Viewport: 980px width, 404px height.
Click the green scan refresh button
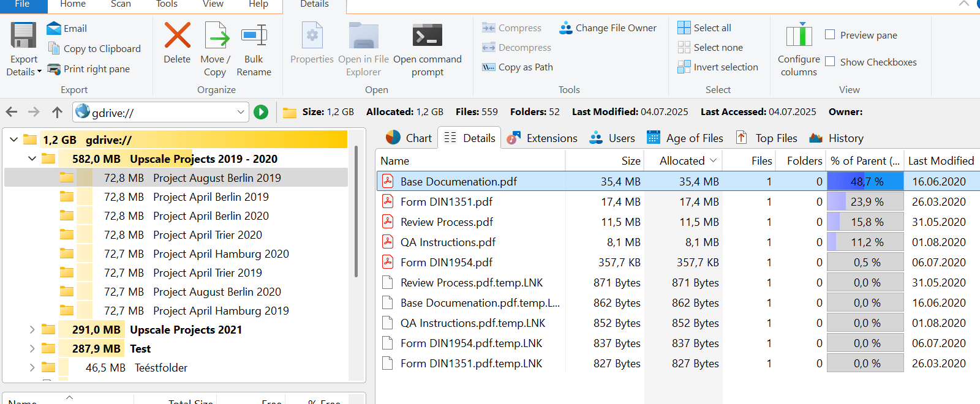[x=261, y=112]
